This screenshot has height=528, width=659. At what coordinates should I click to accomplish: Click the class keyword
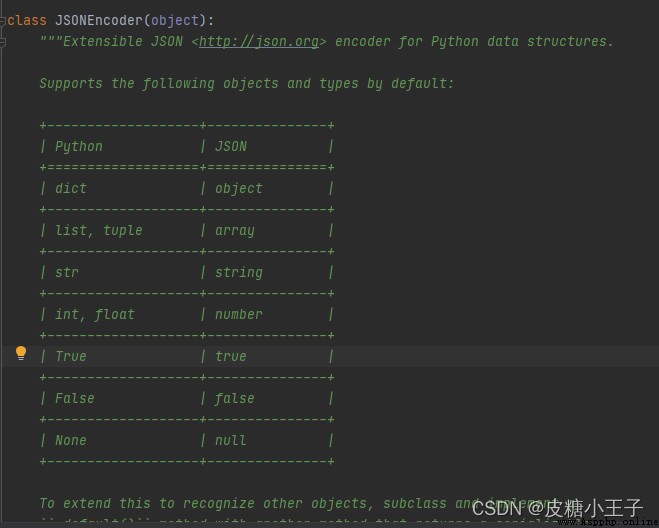coord(27,21)
